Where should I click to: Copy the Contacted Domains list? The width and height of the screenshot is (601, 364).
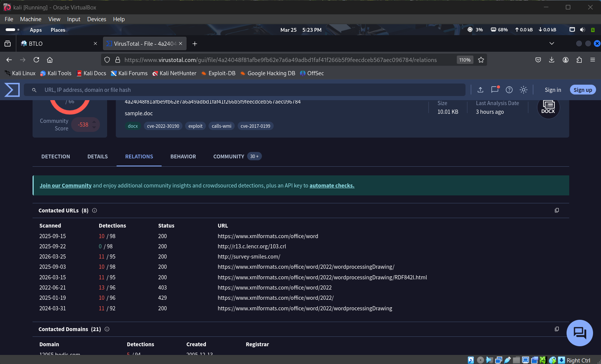pyautogui.click(x=557, y=329)
